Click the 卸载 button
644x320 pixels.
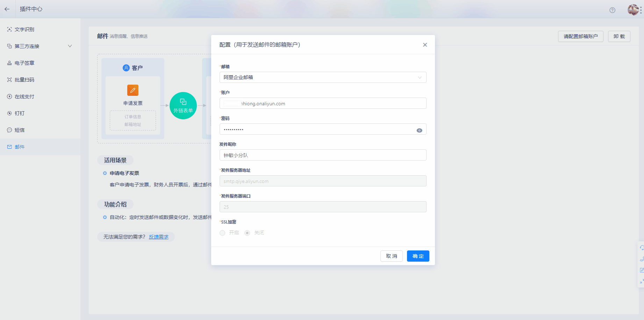(619, 36)
